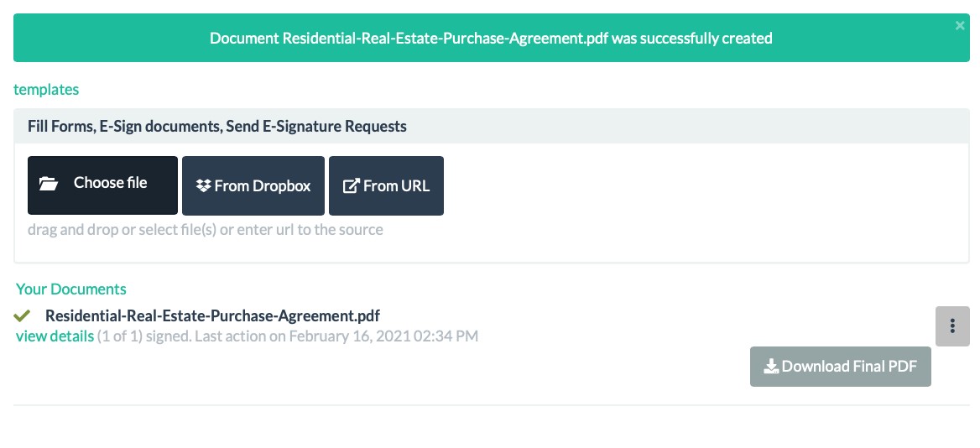Import a document from URL
Image resolution: width=980 pixels, height=448 pixels.
point(386,185)
